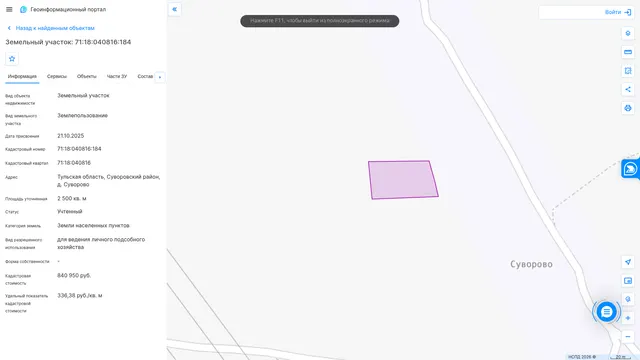
Task: Click для ведения личного подсобного хозяйства
Action: pos(101,243)
